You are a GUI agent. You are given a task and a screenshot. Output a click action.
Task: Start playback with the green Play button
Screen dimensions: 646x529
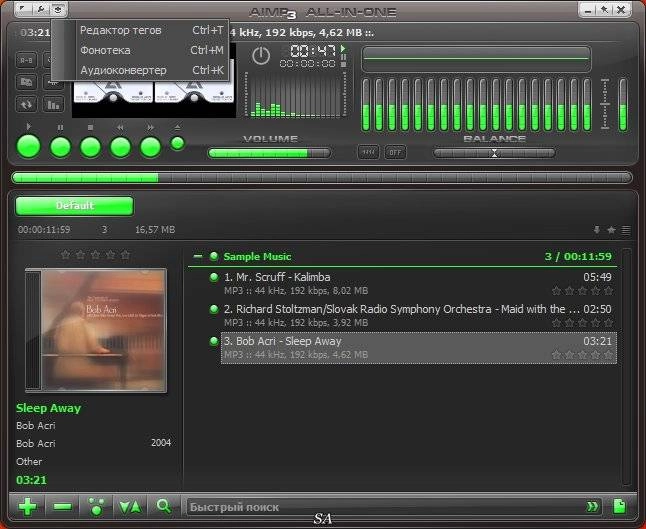coord(28,147)
